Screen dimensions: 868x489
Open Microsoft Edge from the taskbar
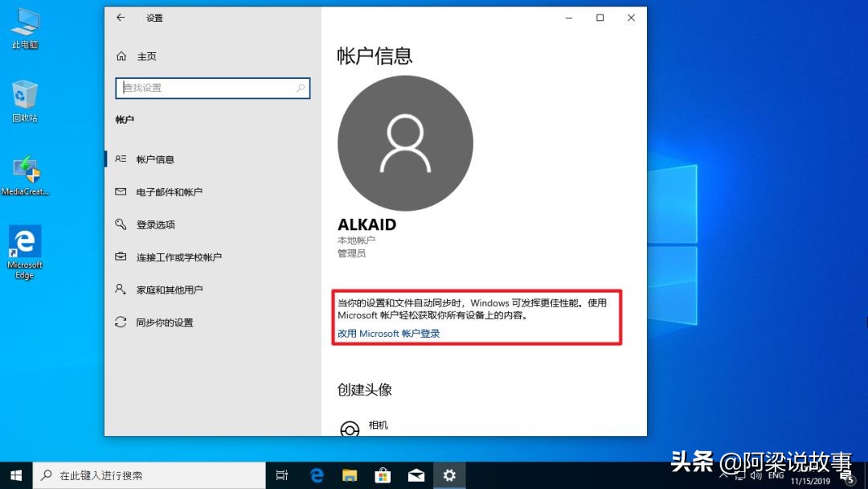pyautogui.click(x=317, y=475)
